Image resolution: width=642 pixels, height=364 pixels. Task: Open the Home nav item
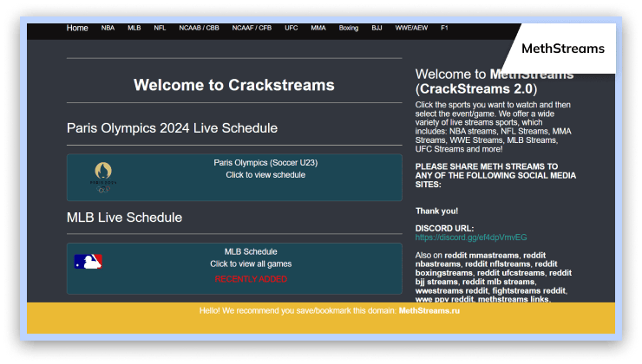tap(77, 28)
